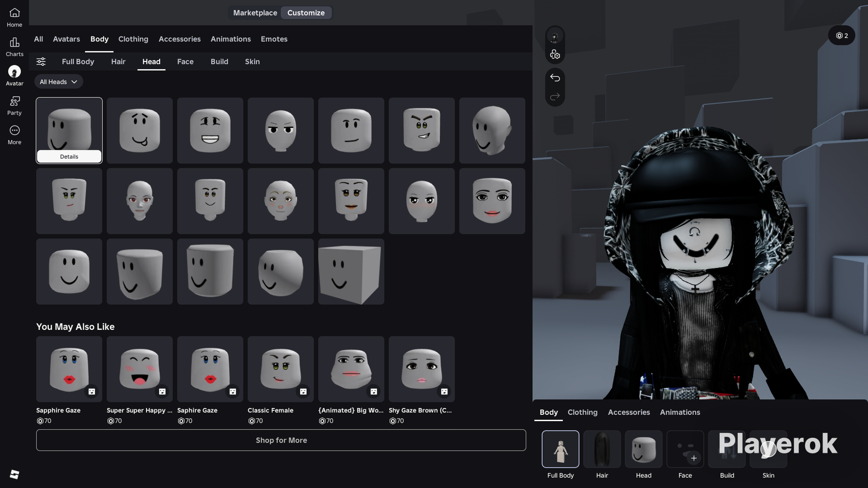Open the Avatar sidebar icon

pyautogui.click(x=14, y=76)
